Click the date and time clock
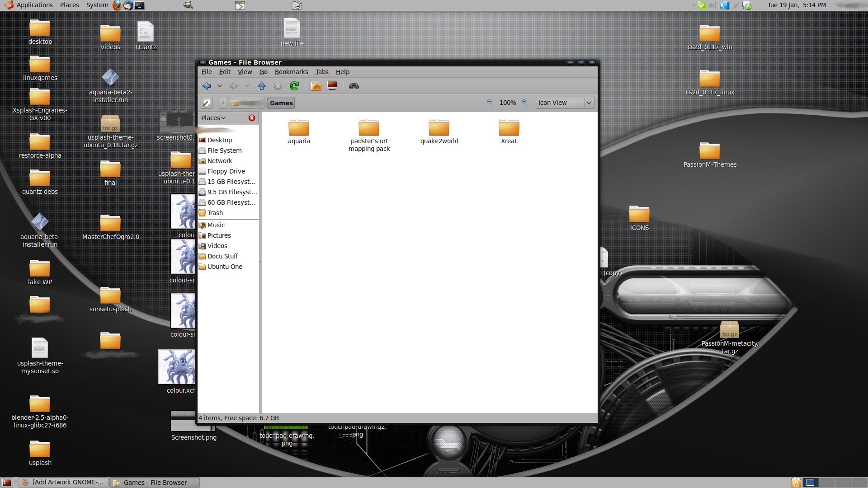The width and height of the screenshot is (868, 488). (x=797, y=5)
